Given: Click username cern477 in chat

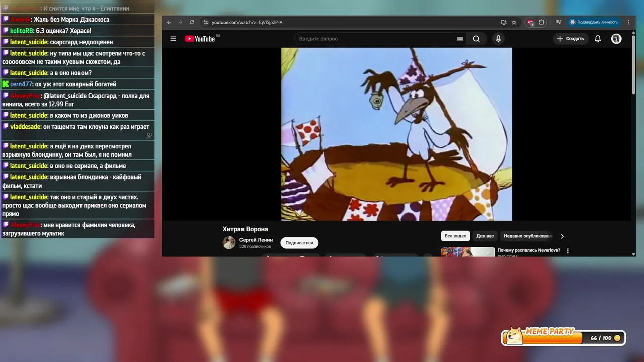Looking at the screenshot, I should pyautogui.click(x=22, y=84).
